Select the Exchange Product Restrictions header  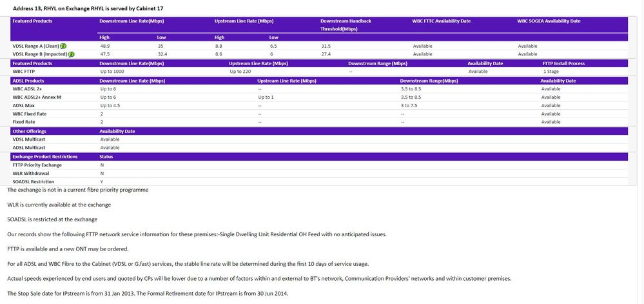45,157
